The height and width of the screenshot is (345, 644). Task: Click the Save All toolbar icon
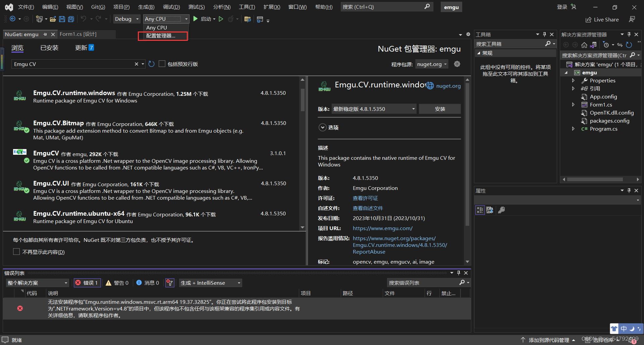coord(71,19)
